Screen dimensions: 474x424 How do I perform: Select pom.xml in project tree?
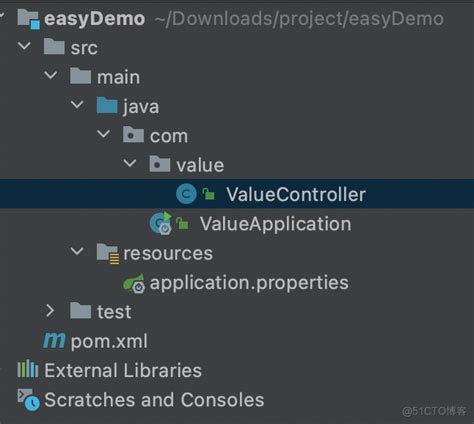pos(109,341)
